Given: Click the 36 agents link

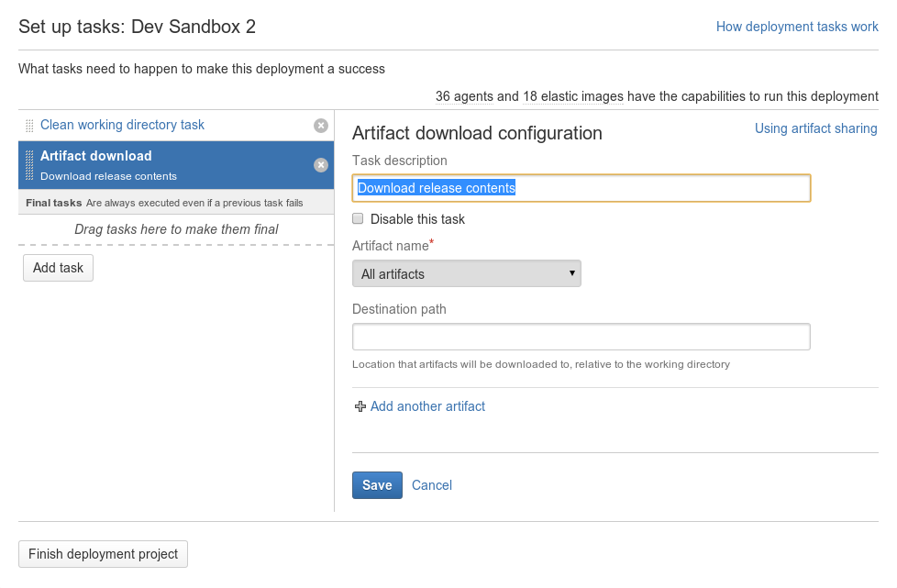Looking at the screenshot, I should pyautogui.click(x=464, y=96).
